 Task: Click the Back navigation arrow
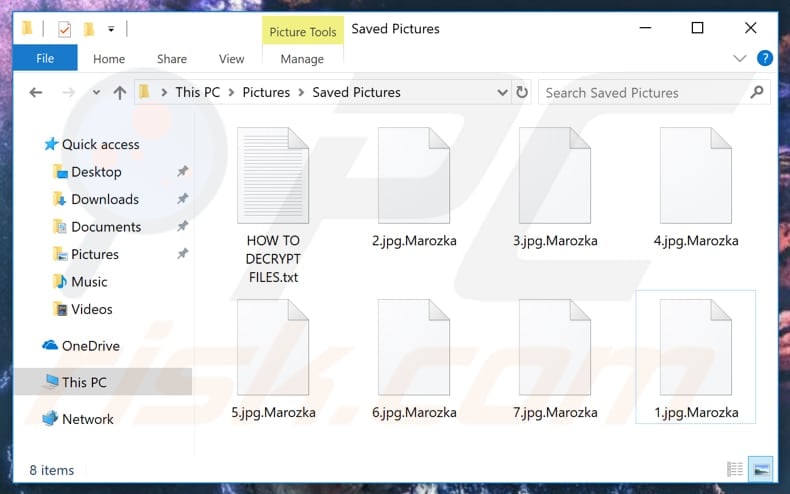36,93
